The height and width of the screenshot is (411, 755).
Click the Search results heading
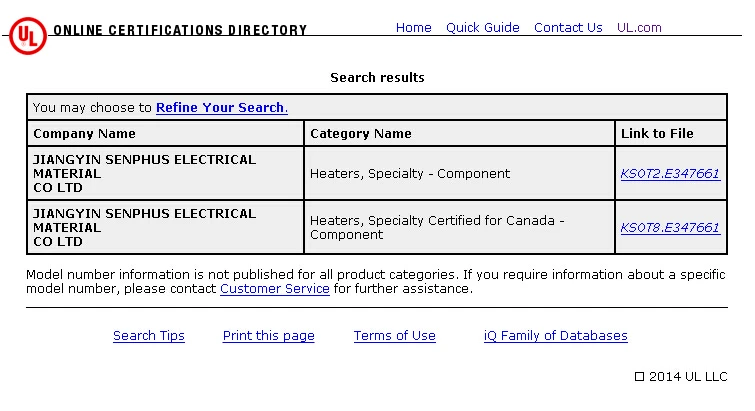(x=377, y=78)
